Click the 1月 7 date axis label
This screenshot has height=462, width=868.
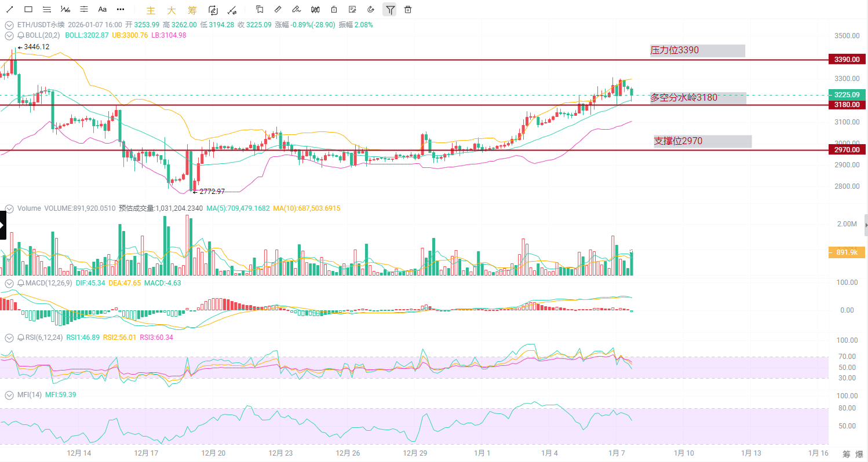pyautogui.click(x=615, y=453)
